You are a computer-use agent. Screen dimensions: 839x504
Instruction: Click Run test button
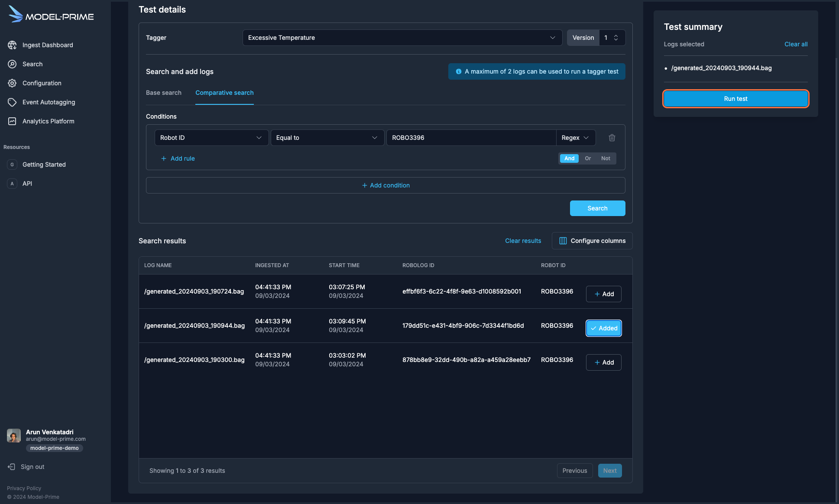[735, 99]
